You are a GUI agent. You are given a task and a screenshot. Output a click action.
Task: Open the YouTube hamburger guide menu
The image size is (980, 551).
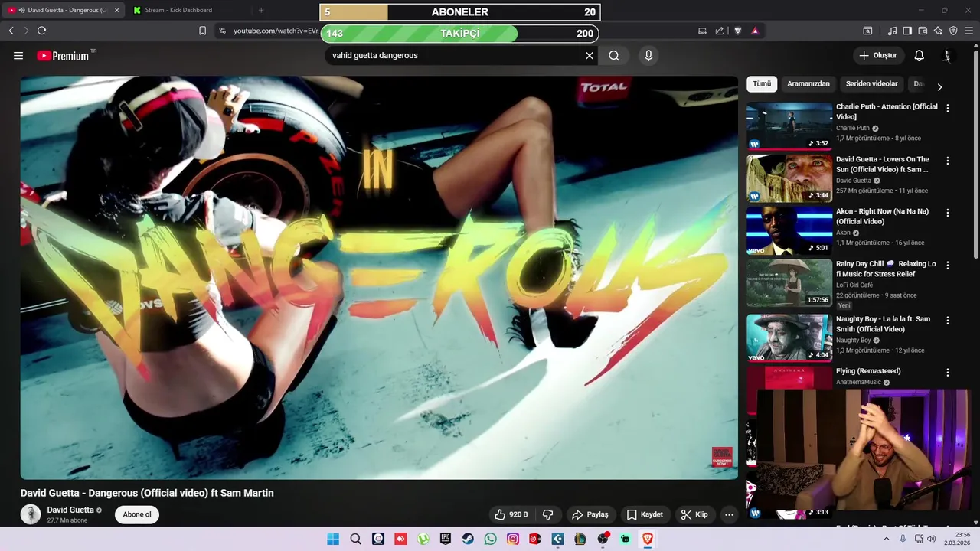18,56
